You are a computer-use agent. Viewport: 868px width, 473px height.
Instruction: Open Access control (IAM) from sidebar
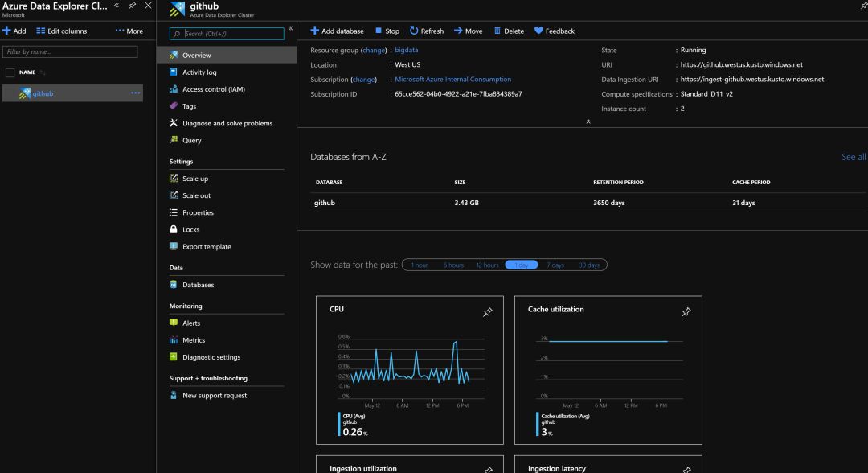(213, 89)
